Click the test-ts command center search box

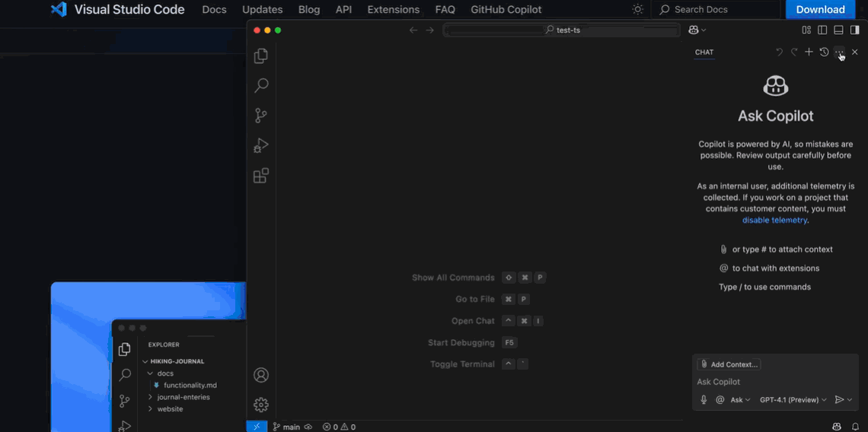point(561,30)
